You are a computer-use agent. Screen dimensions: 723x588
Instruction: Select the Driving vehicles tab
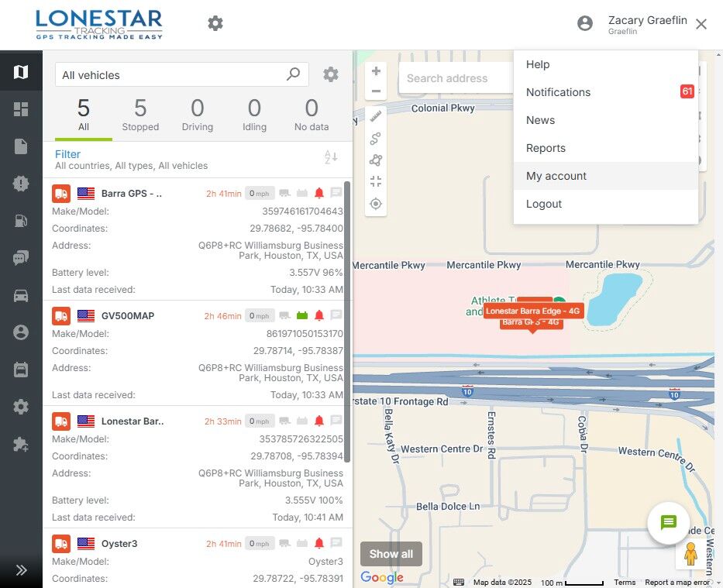198,115
